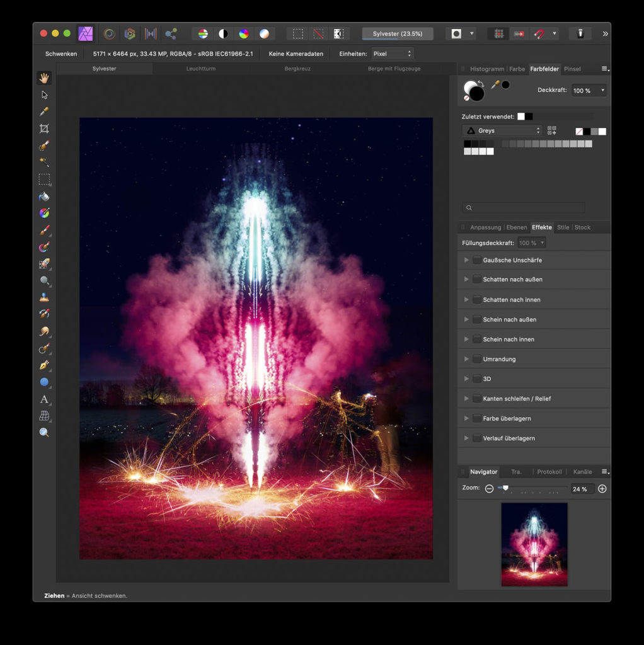This screenshot has height=645, width=644.
Task: Enable Schatten nach innen checkbox
Action: pos(477,300)
